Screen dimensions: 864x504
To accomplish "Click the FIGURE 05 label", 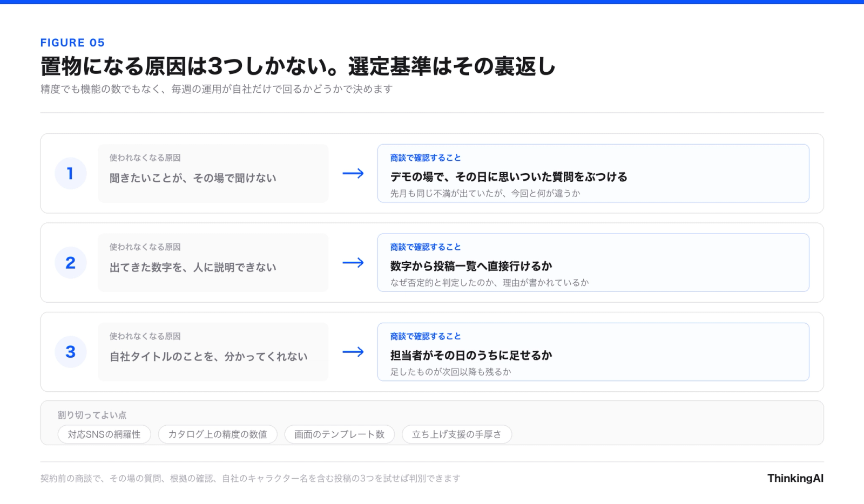I will click(72, 43).
